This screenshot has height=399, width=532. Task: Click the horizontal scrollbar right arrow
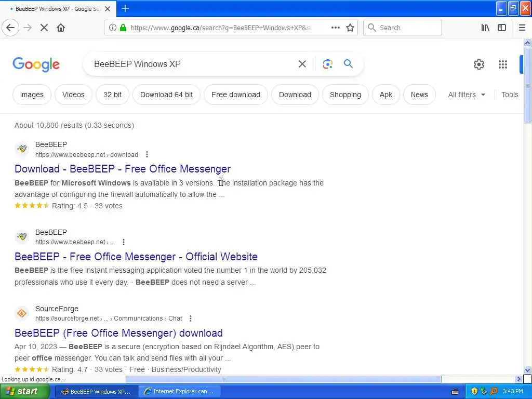(x=518, y=379)
